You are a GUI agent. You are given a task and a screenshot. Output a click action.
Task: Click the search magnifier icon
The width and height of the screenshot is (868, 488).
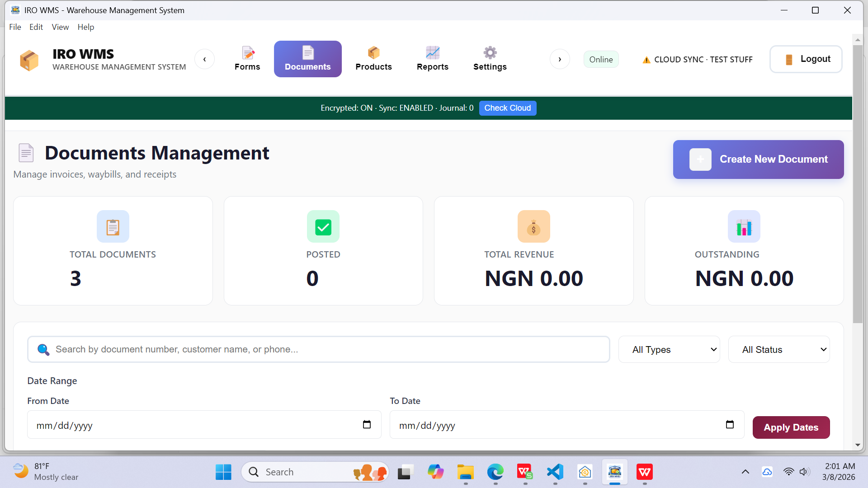(x=43, y=349)
